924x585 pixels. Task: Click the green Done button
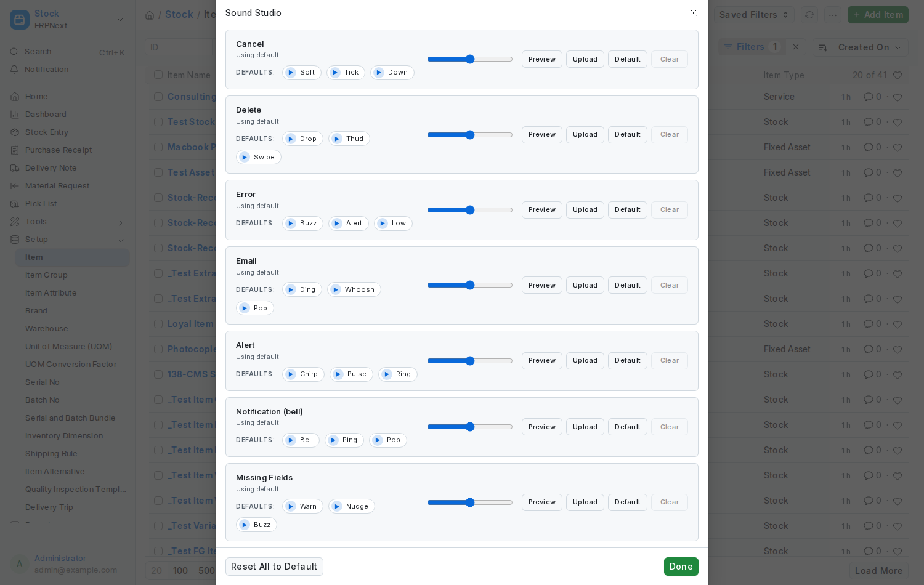click(681, 567)
